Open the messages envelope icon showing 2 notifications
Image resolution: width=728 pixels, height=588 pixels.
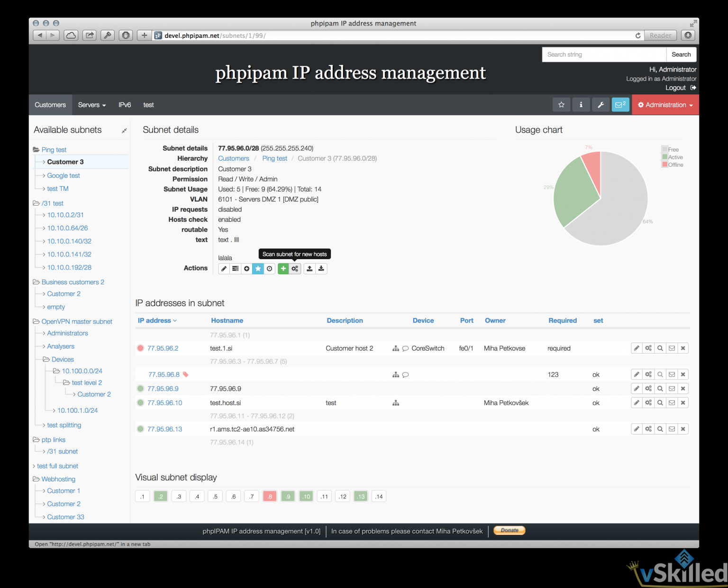620,105
